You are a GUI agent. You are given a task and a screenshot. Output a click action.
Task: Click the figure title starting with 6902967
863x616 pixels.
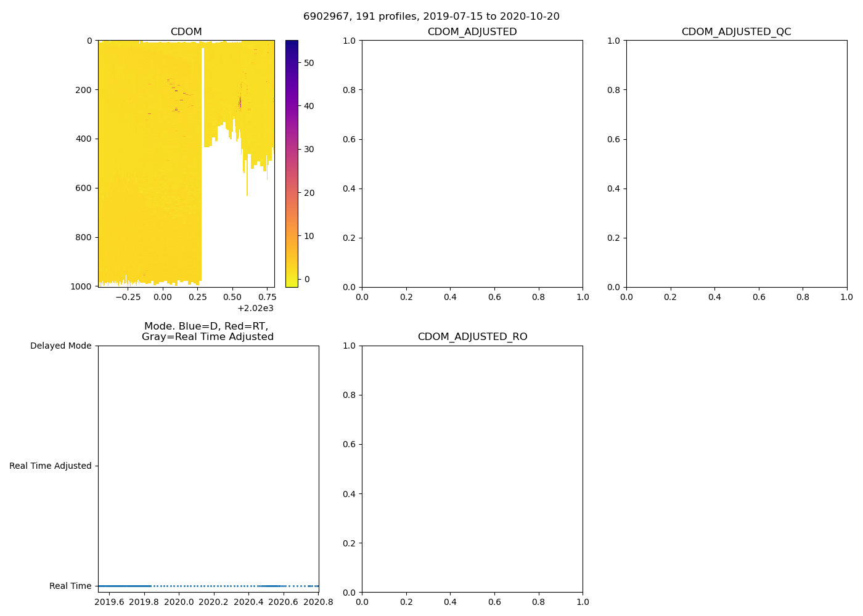(431, 17)
